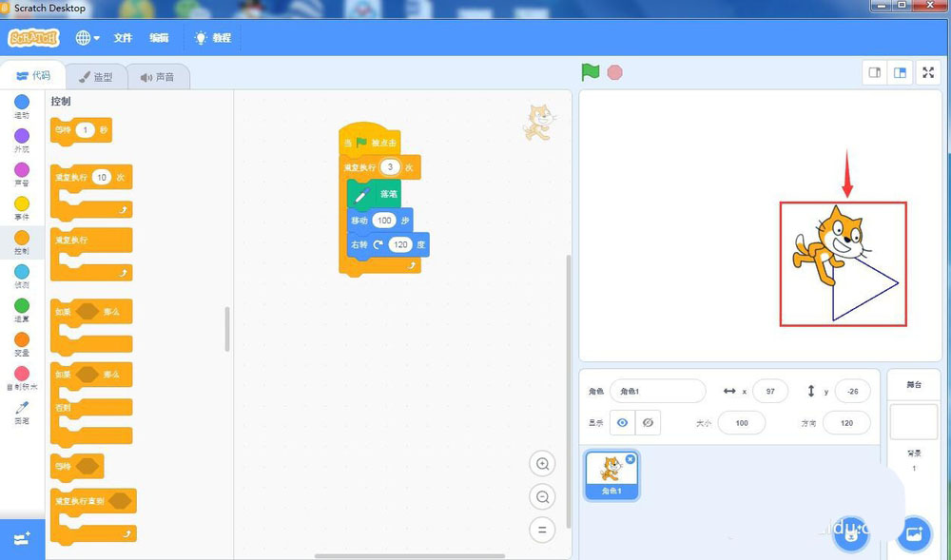Open the 编辑 (Edit) menu
The width and height of the screenshot is (951, 560).
click(x=159, y=38)
